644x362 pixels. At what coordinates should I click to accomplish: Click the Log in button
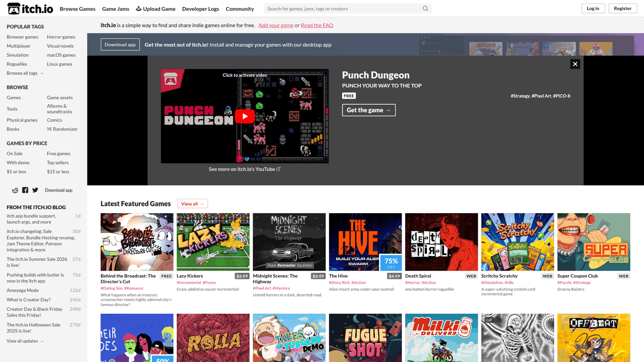coord(593,8)
